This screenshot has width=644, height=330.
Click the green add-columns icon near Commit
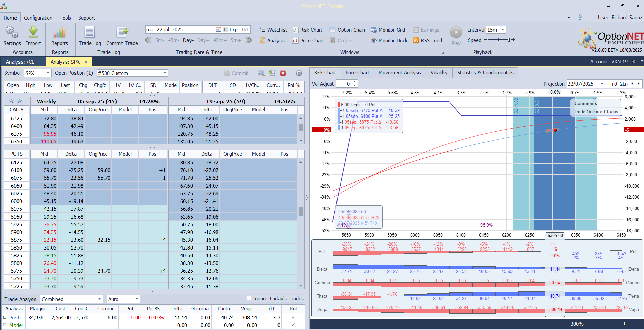point(272,73)
